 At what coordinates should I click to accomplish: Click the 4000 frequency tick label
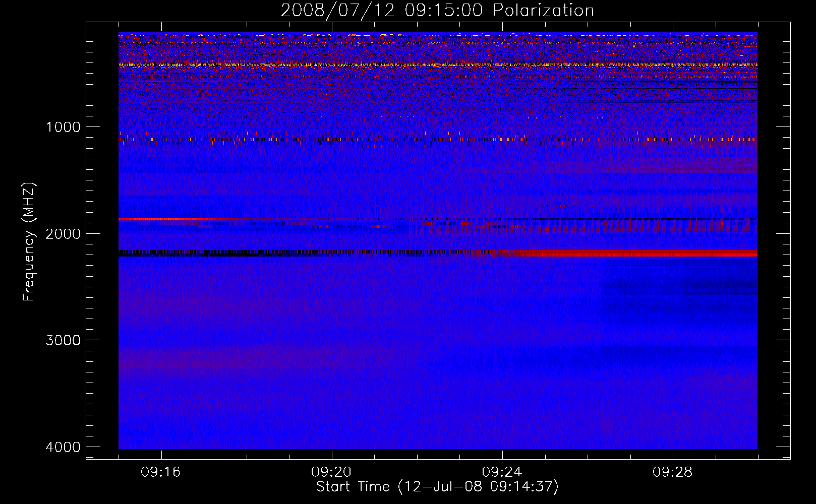[63, 447]
